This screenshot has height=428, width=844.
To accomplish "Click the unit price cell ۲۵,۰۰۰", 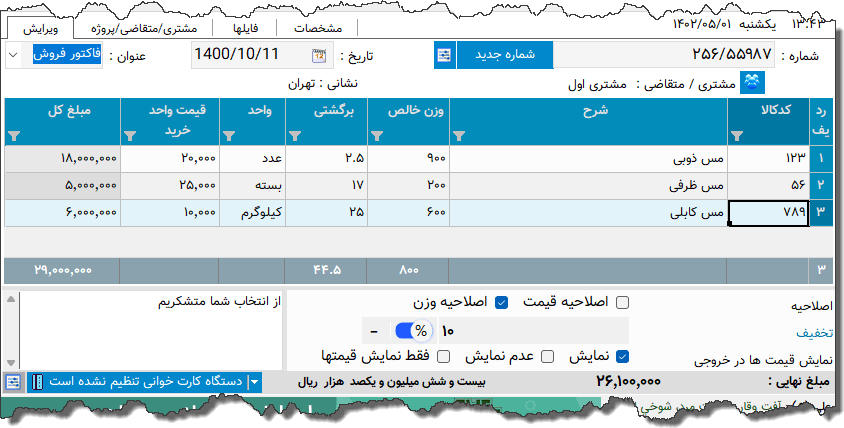I will click(170, 185).
